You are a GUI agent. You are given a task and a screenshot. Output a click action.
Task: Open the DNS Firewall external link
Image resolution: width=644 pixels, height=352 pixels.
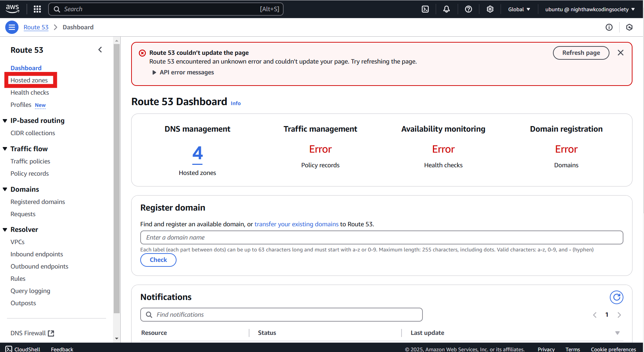coord(32,333)
